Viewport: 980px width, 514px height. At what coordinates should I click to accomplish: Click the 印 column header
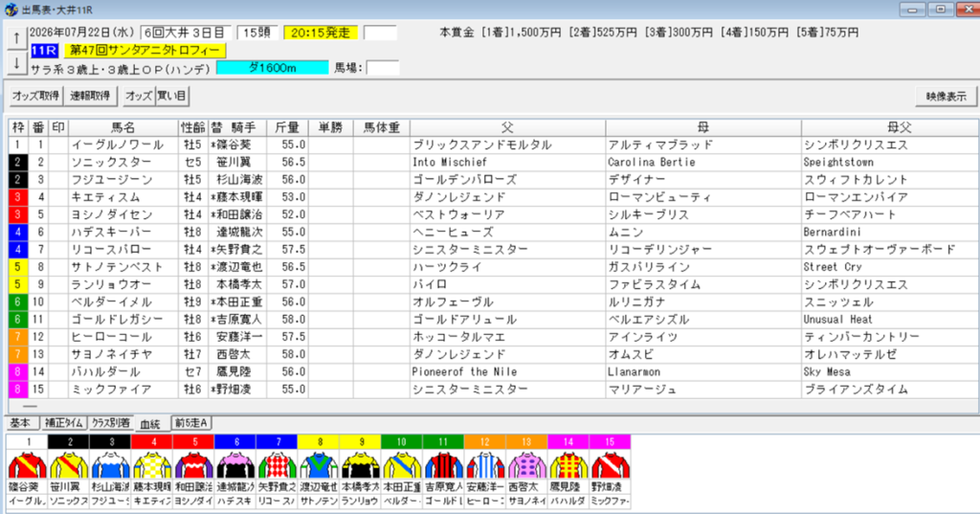tap(58, 127)
